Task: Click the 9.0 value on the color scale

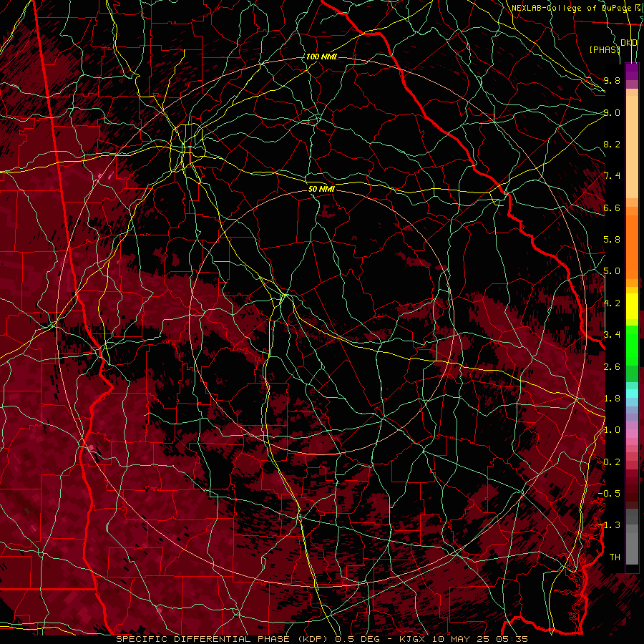Action: coord(612,112)
